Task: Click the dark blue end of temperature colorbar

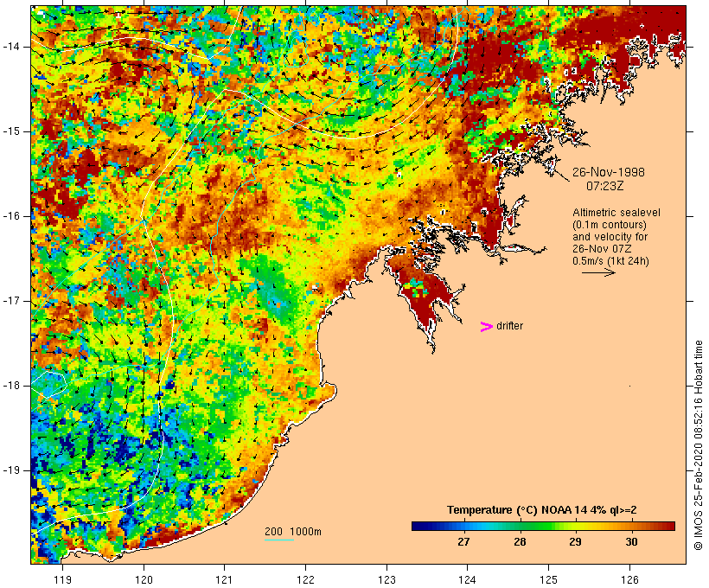Action: 418,526
